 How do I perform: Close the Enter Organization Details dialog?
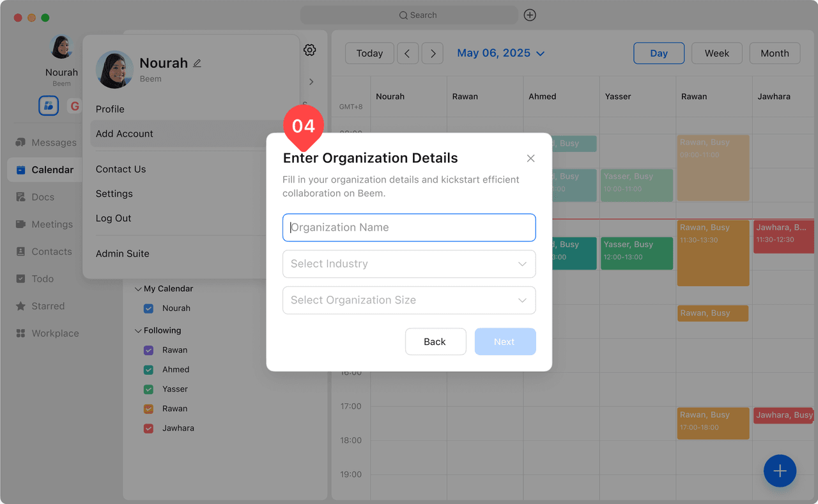[x=530, y=158]
